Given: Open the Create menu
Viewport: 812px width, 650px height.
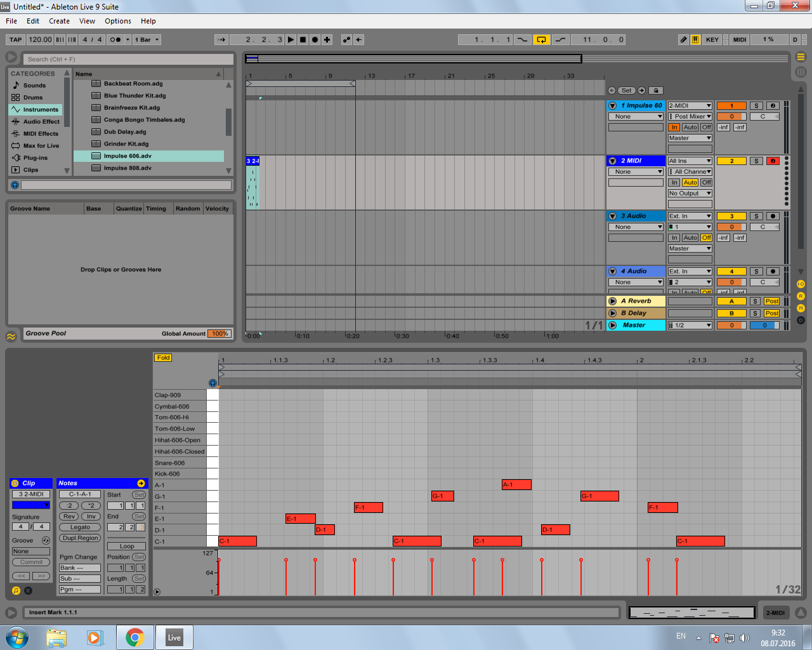Looking at the screenshot, I should pos(60,21).
